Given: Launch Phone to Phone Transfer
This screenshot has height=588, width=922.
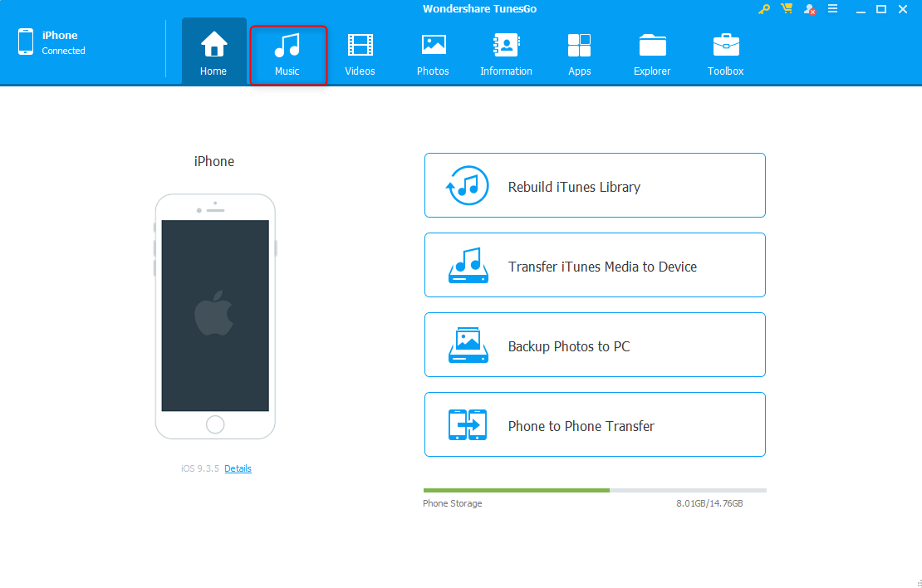Looking at the screenshot, I should [595, 424].
